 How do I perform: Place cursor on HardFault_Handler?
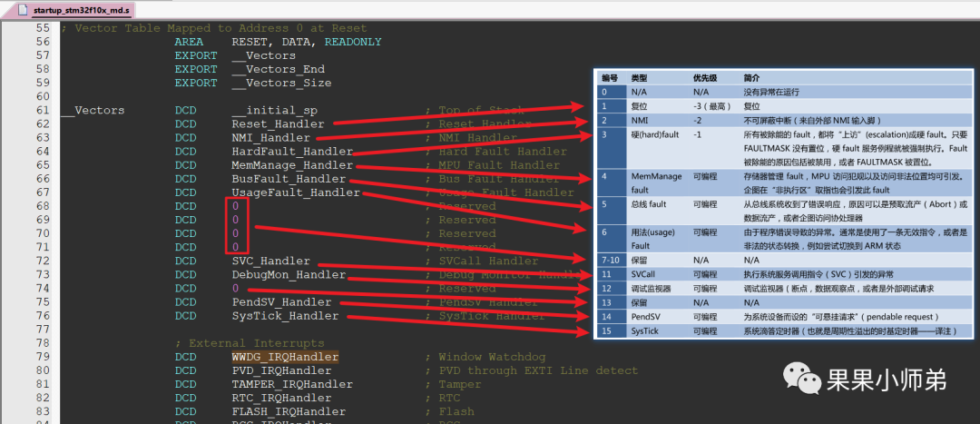pyautogui.click(x=291, y=152)
